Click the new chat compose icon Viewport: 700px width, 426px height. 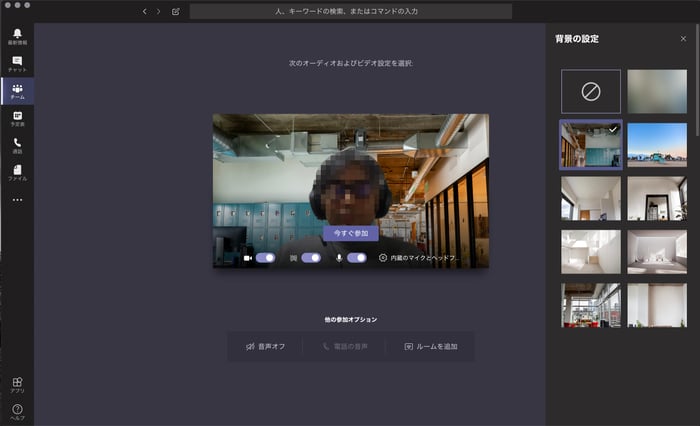click(x=176, y=11)
